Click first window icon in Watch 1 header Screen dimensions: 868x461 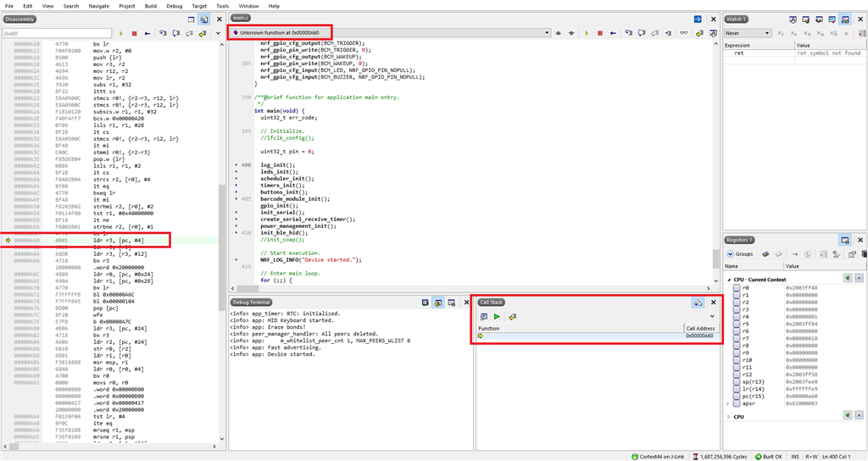click(x=793, y=19)
